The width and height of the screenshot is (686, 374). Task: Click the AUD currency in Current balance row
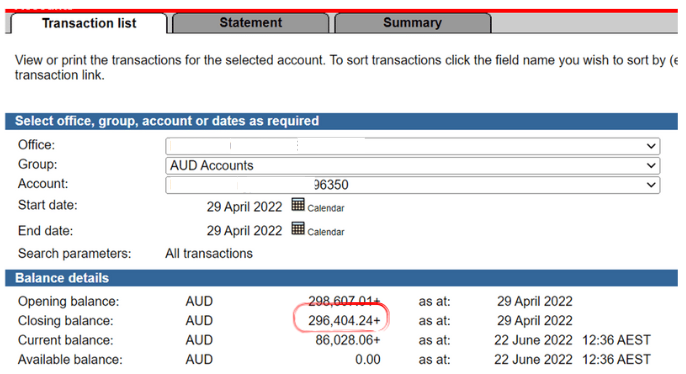(199, 340)
